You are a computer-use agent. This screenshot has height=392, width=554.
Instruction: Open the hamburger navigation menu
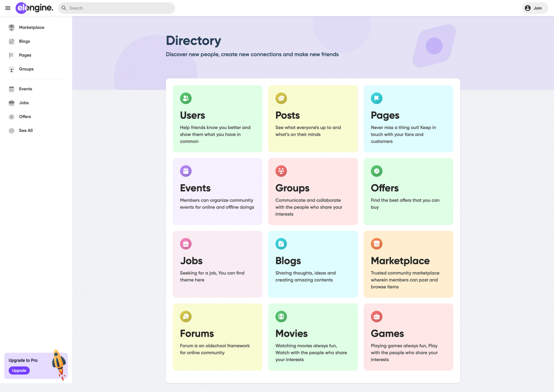tap(8, 8)
